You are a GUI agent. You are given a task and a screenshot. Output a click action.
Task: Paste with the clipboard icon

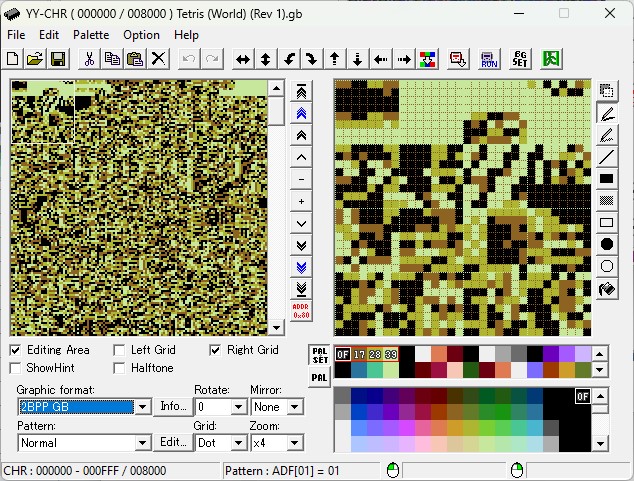pyautogui.click(x=135, y=59)
